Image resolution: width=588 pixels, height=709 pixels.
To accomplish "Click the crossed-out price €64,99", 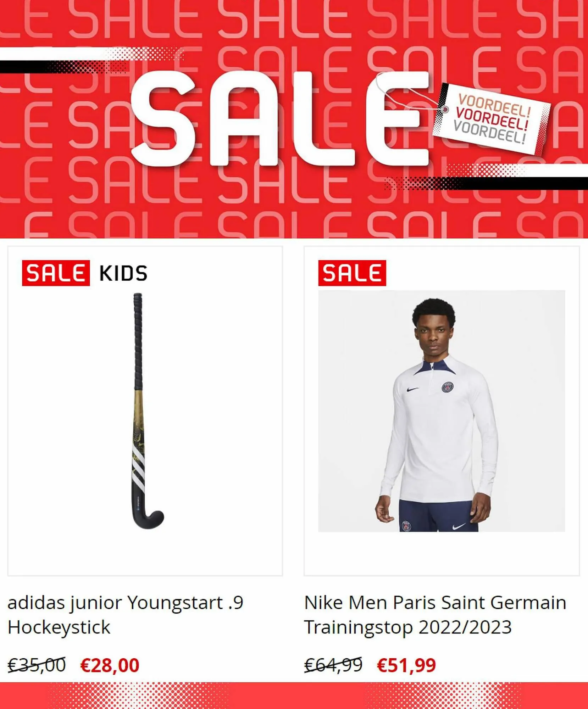I will [333, 665].
